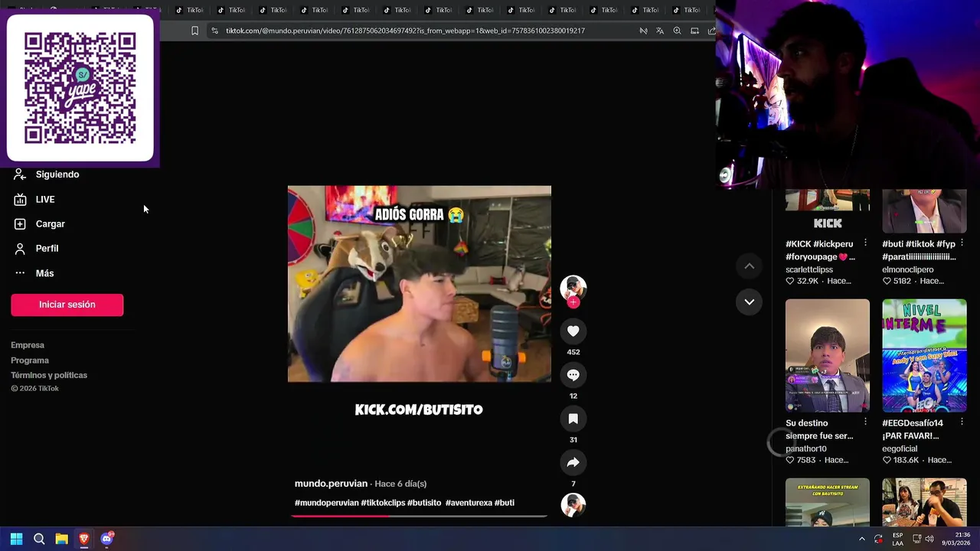This screenshot has height=551, width=980.
Task: Go to Perfil in sidebar
Action: tap(37, 249)
